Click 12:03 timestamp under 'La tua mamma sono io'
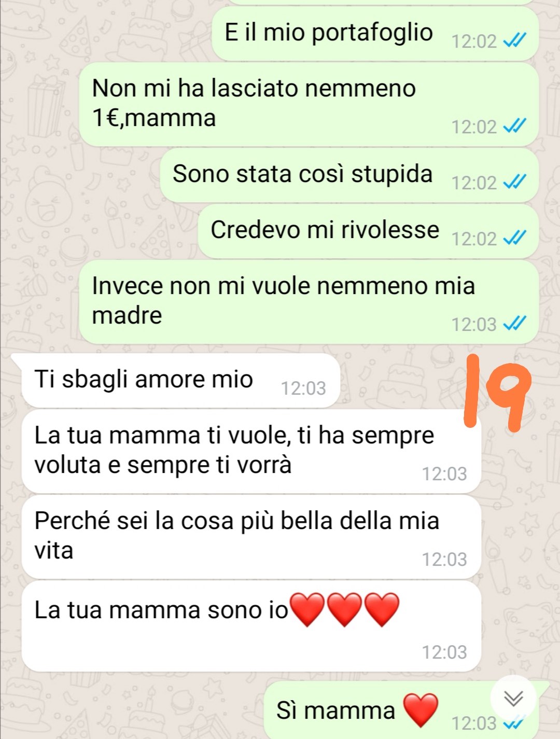Screen dimensions: 560x739 point(444,652)
